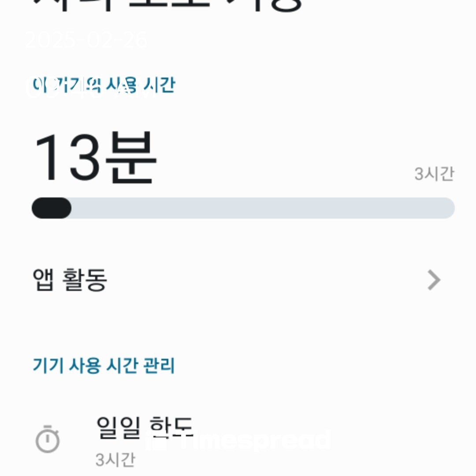Click the 3시간 value under 일일 한도
The height and width of the screenshot is (476, 476).
tap(115, 460)
